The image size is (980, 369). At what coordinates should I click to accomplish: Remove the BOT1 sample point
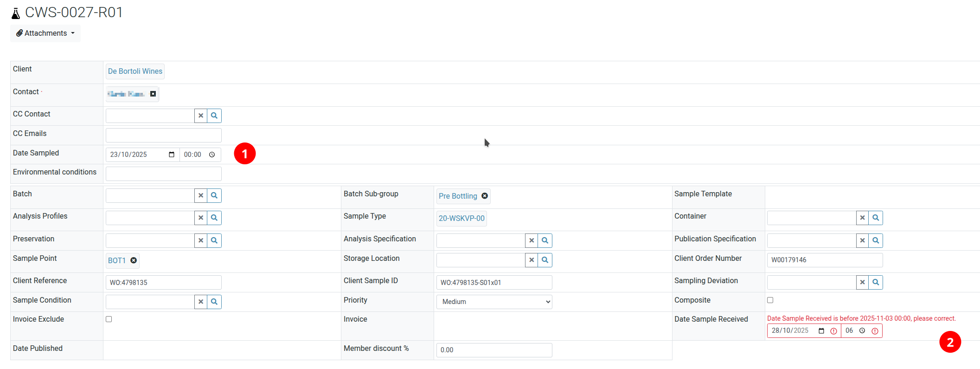pos(134,260)
